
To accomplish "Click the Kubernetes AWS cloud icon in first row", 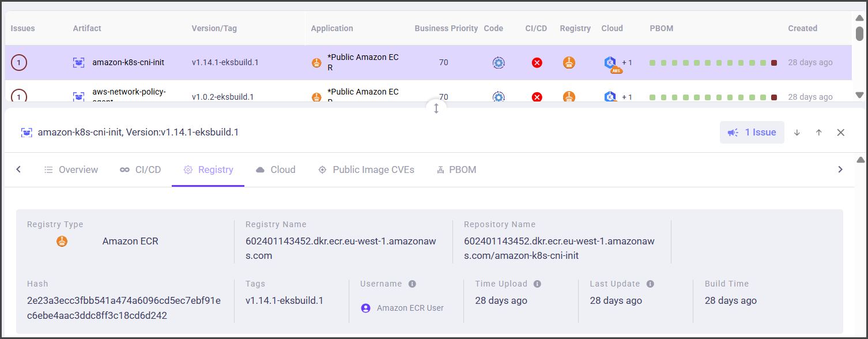I will click(x=611, y=63).
